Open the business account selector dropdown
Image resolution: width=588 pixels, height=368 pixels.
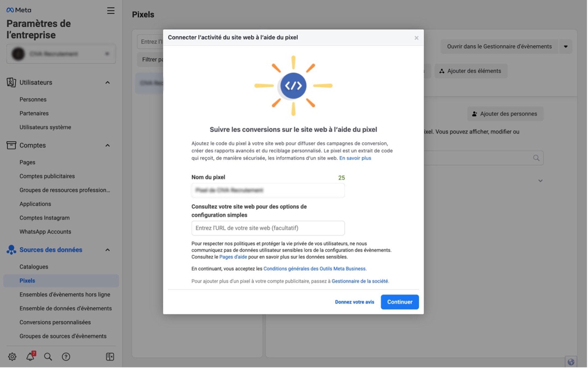click(x=61, y=54)
